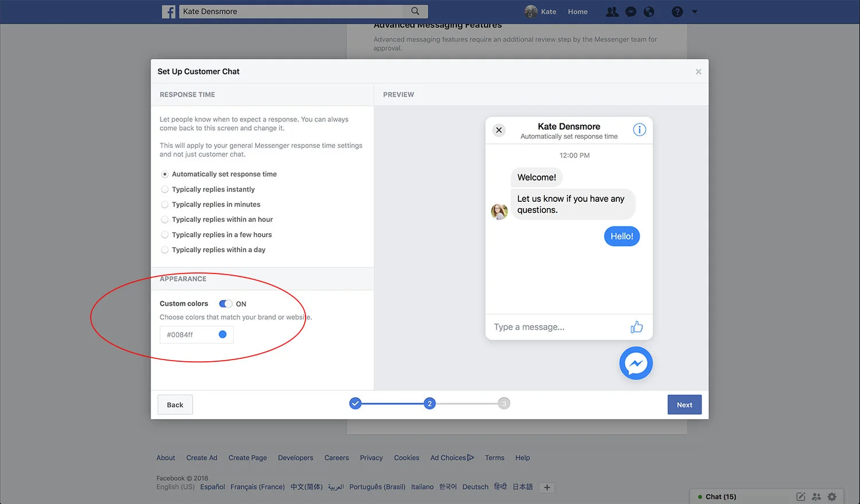
Task: Open Messenger messages icon in top bar
Action: pyautogui.click(x=631, y=11)
